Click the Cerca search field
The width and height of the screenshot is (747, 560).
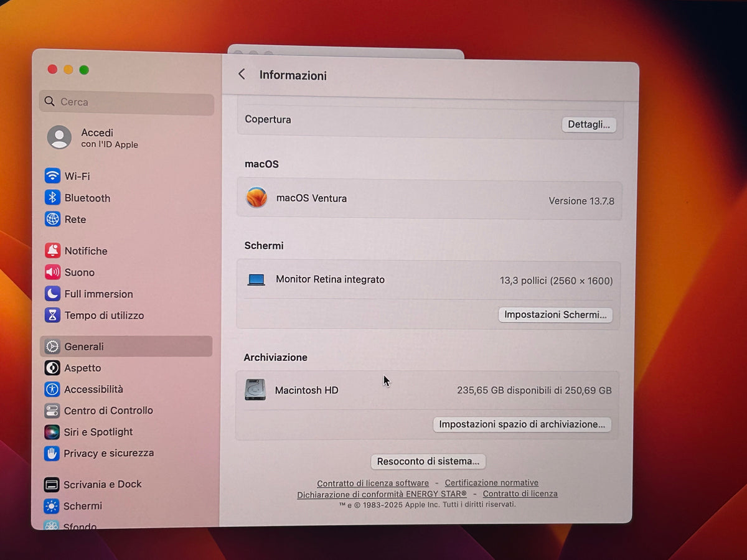tap(126, 102)
